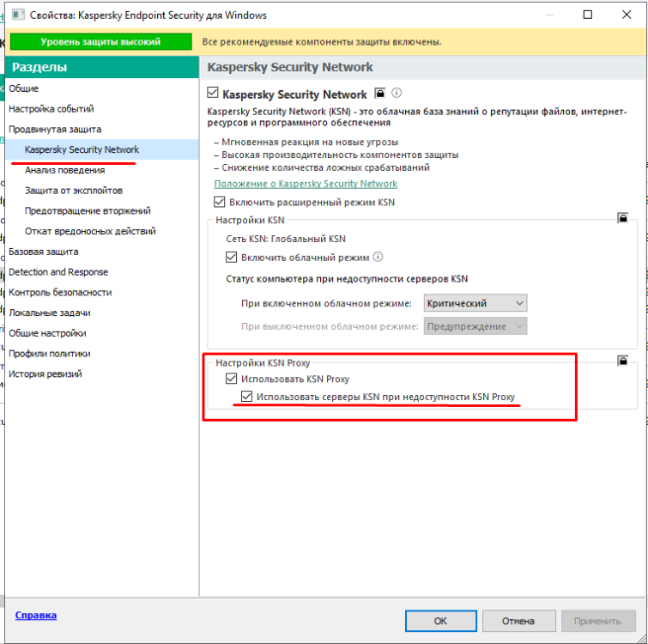Select Общие section
The image size is (648, 644).
pos(101,88)
